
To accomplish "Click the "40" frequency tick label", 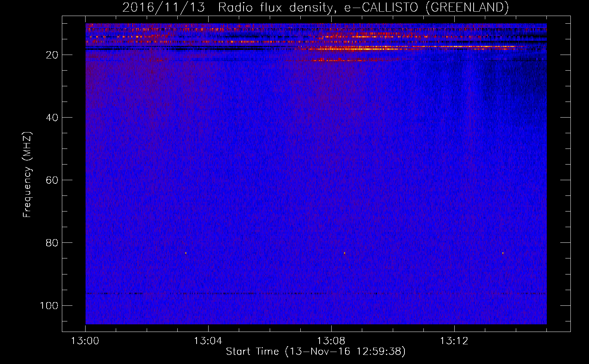I will [52, 118].
